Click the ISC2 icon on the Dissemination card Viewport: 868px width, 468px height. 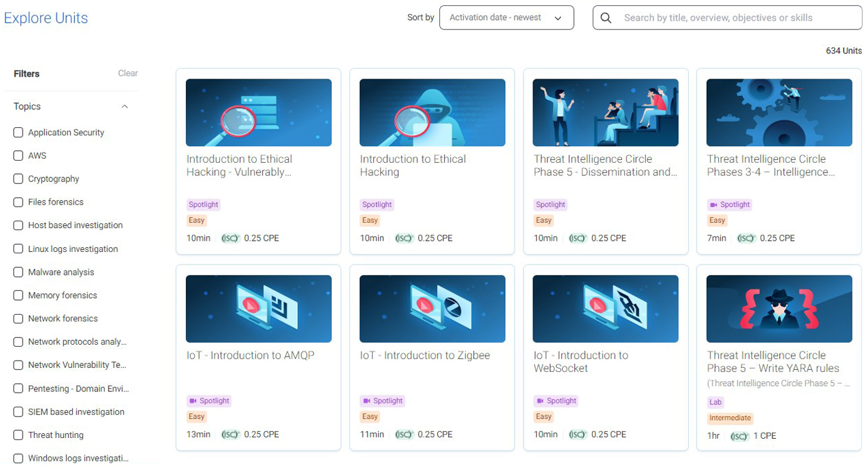click(577, 237)
